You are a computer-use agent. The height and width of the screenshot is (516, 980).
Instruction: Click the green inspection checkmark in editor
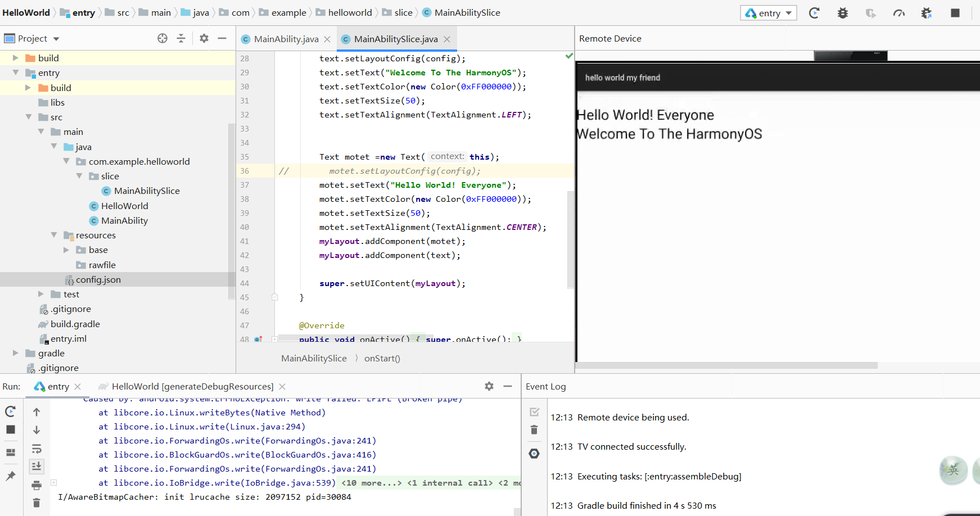pos(569,56)
